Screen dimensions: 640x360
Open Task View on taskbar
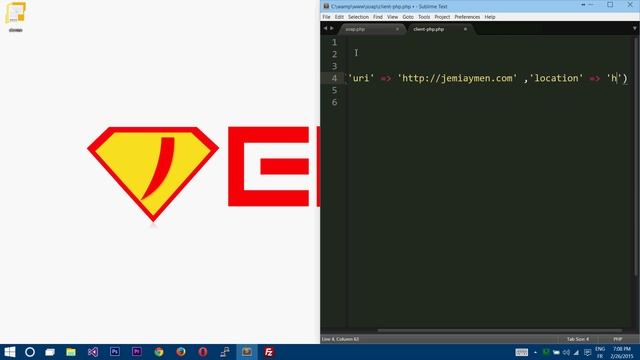pyautogui.click(x=50, y=352)
